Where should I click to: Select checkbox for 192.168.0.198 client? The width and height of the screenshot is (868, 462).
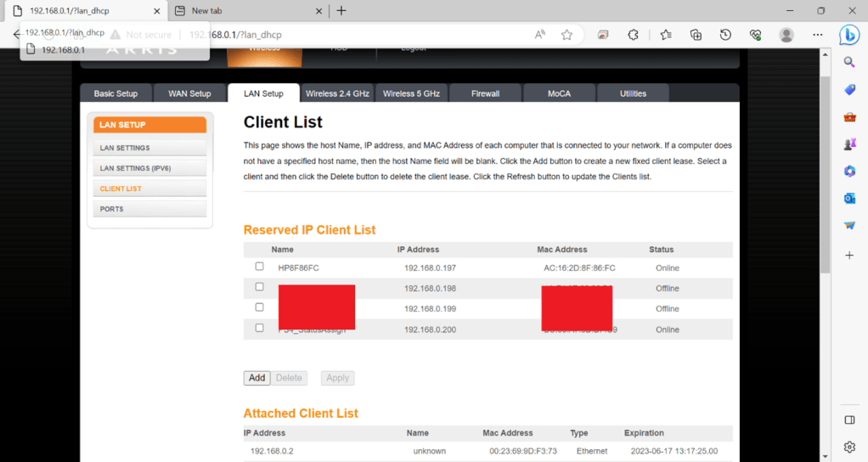pos(260,287)
